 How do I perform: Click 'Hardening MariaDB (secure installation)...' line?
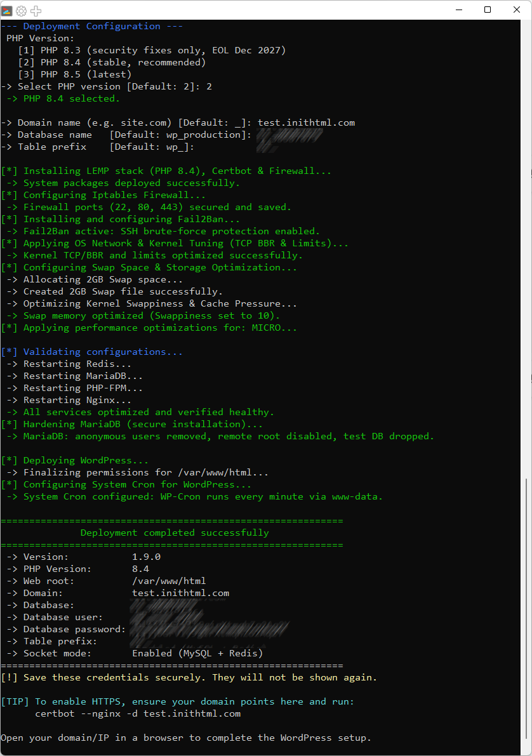click(x=131, y=424)
